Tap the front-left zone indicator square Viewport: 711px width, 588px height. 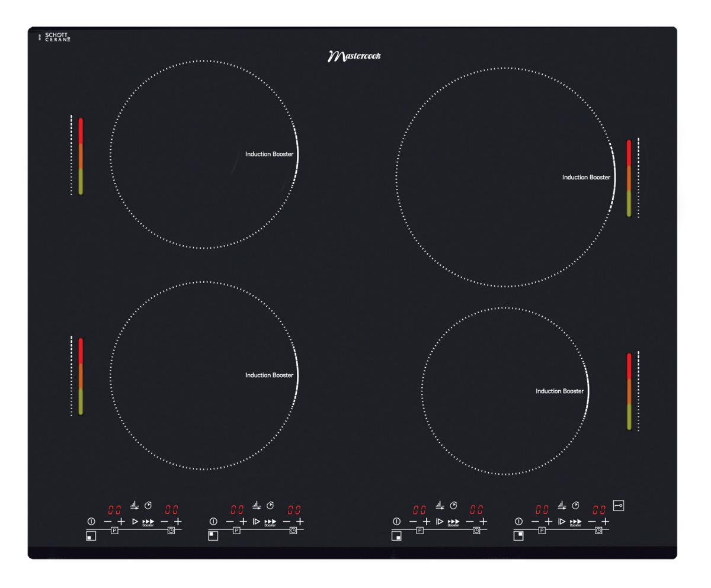point(91,536)
